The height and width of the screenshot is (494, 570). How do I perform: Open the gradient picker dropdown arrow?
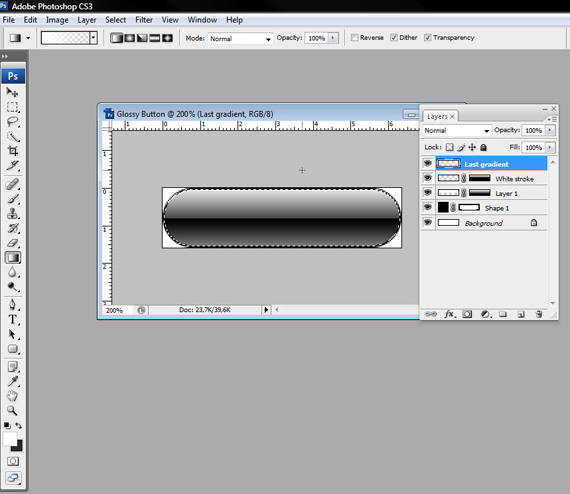point(94,38)
